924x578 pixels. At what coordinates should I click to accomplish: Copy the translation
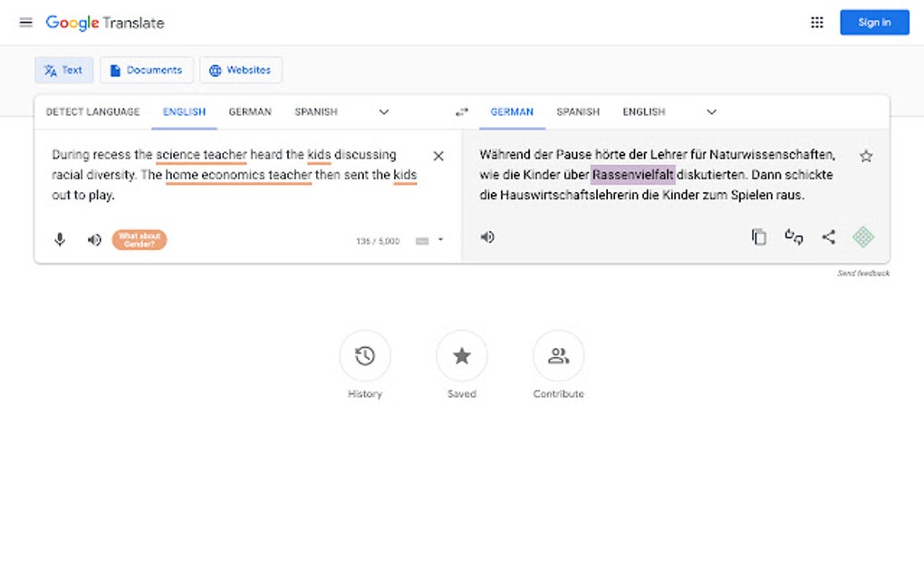[x=758, y=236]
